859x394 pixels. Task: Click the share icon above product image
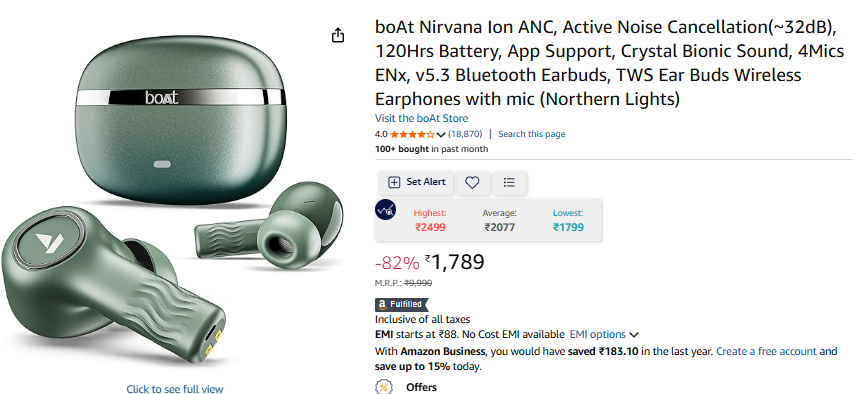338,35
